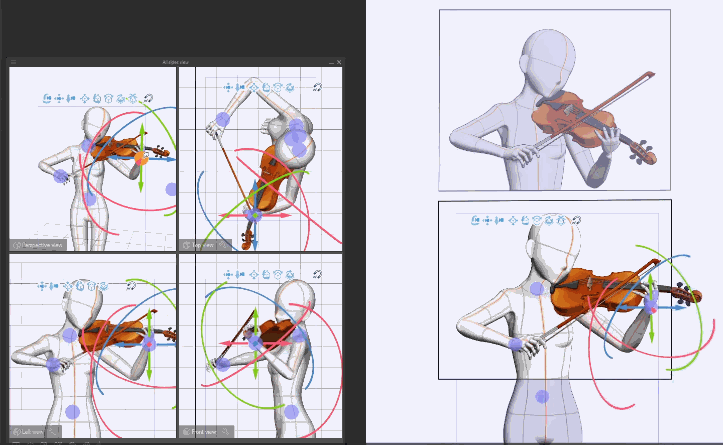Select rotate camera icon on main canvas launcher
This screenshot has width=723, height=445.
(475, 220)
